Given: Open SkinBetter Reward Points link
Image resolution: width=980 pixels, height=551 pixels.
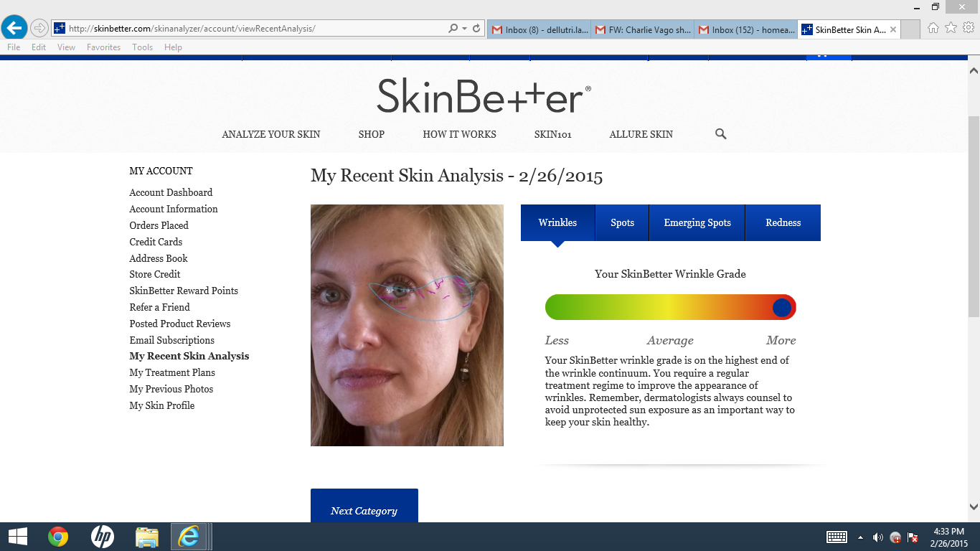Looking at the screenshot, I should (x=184, y=291).
